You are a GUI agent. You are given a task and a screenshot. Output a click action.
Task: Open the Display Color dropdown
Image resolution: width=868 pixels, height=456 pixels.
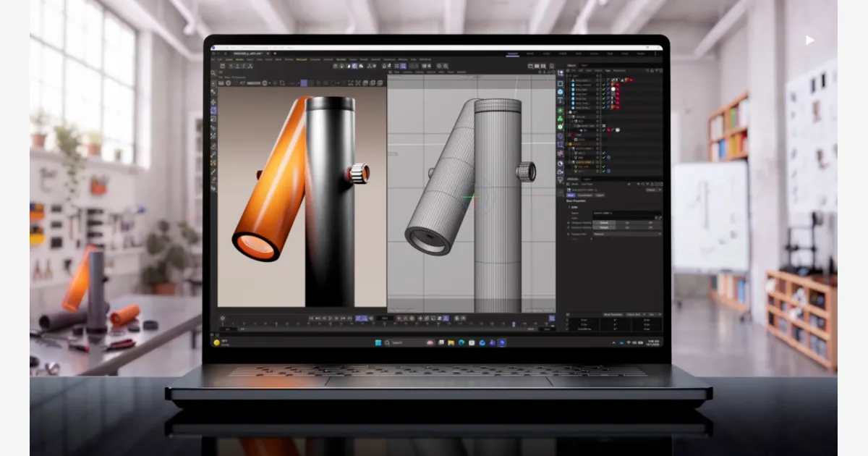point(627,234)
